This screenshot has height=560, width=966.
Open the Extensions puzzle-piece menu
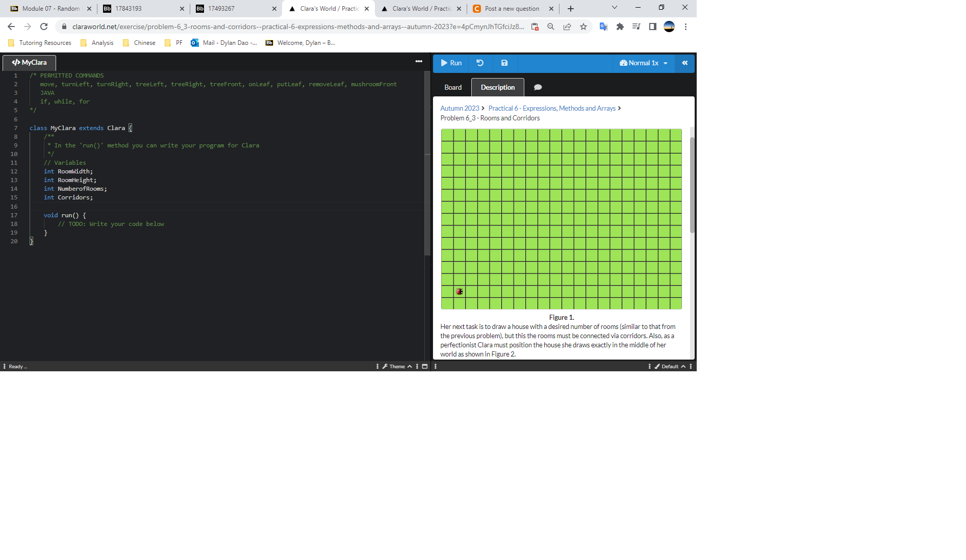[x=620, y=27]
